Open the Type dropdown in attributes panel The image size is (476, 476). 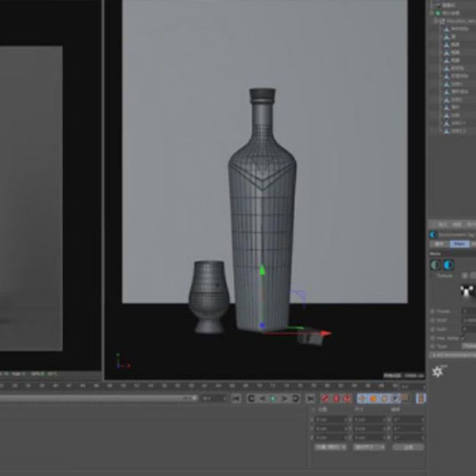pos(468,347)
